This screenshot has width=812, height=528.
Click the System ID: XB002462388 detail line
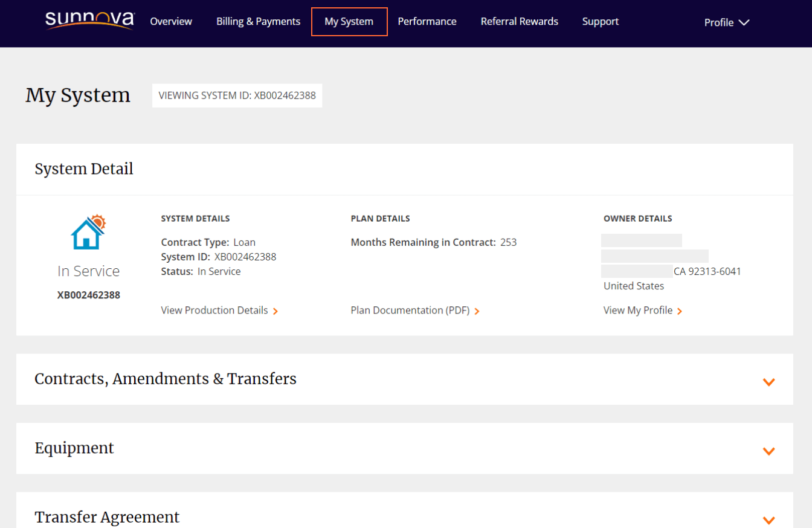219,257
